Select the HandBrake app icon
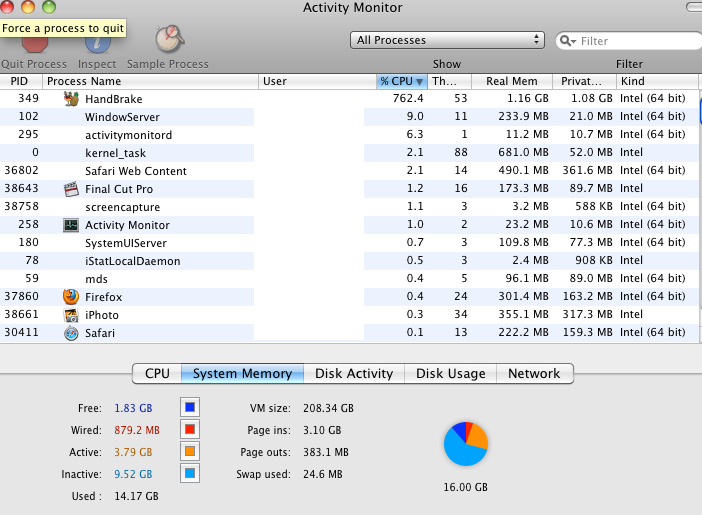Viewport: 702px width, 515px height. [x=71, y=99]
